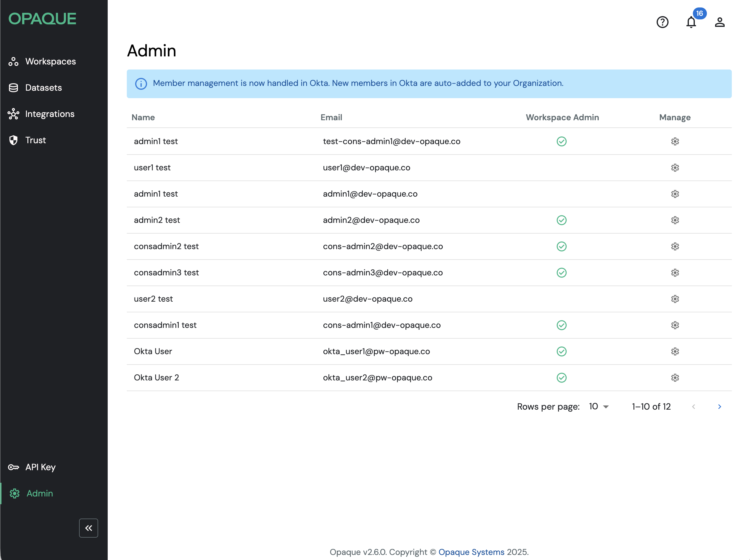Screen dimensions: 750x560
Task: Click the OPAQUE logo
Action: coord(42,19)
